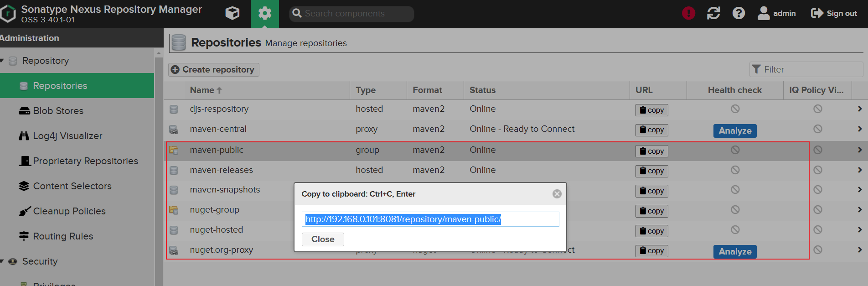Click the maven-central proxy repository icon

[x=174, y=130]
